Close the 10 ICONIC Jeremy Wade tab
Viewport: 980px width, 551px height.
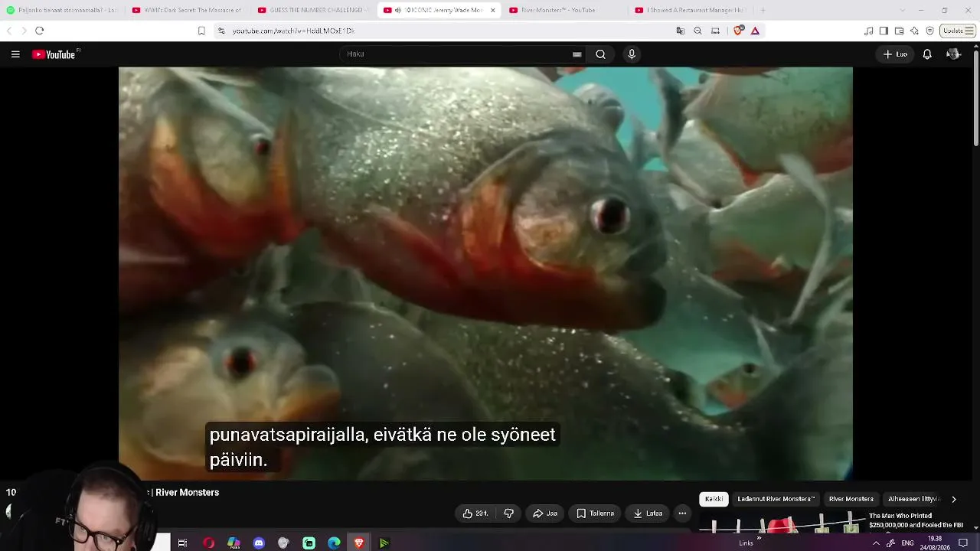pyautogui.click(x=492, y=10)
